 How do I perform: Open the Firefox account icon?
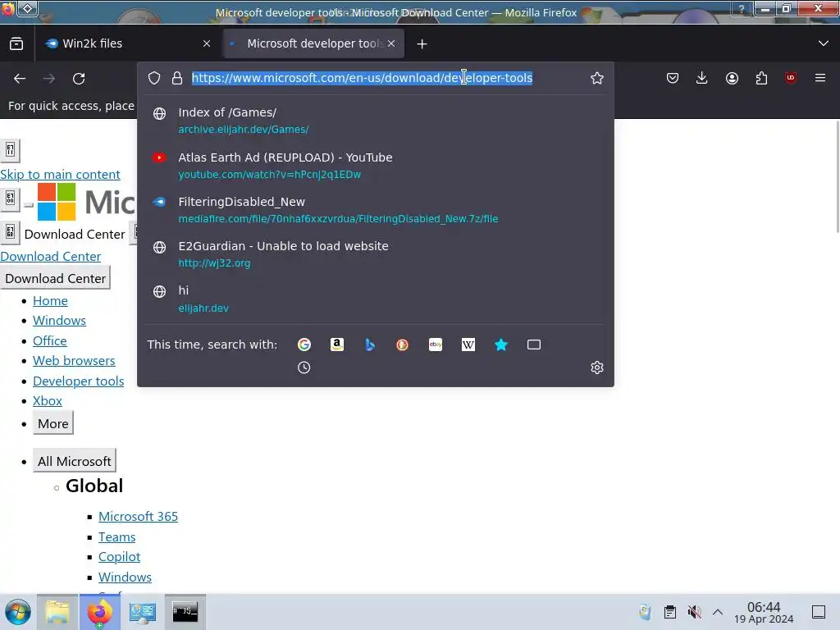(732, 78)
